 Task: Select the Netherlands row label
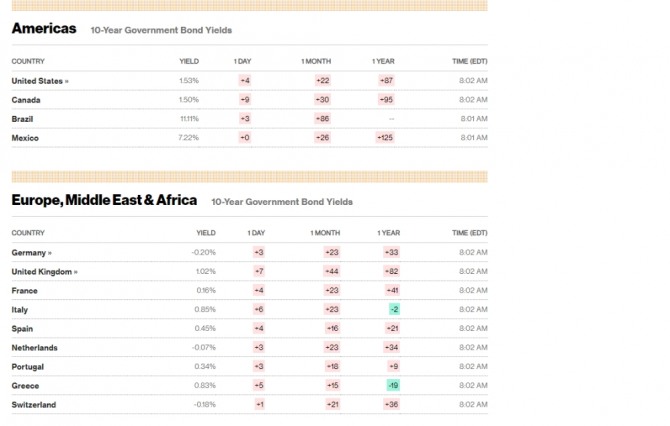[x=34, y=348]
